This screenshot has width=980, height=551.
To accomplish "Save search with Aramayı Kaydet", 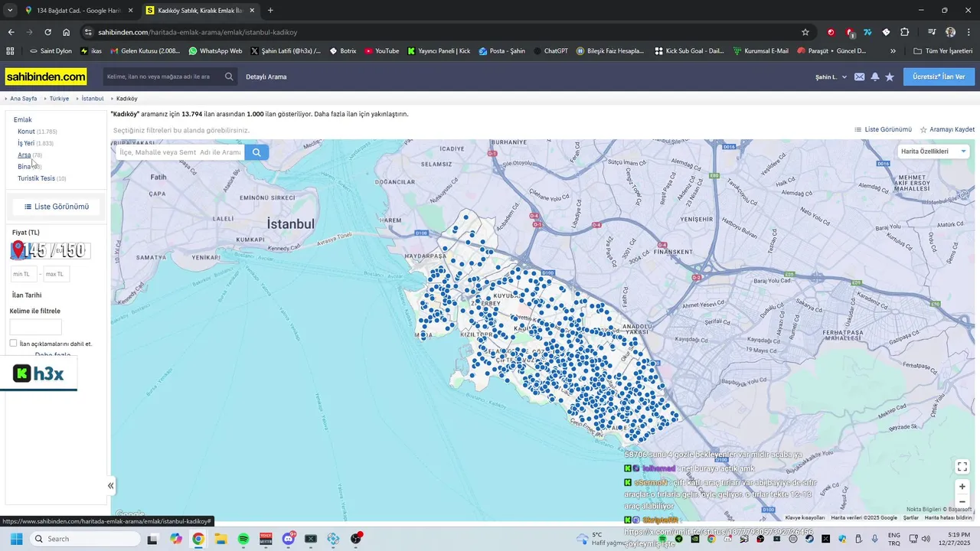I will tap(947, 130).
